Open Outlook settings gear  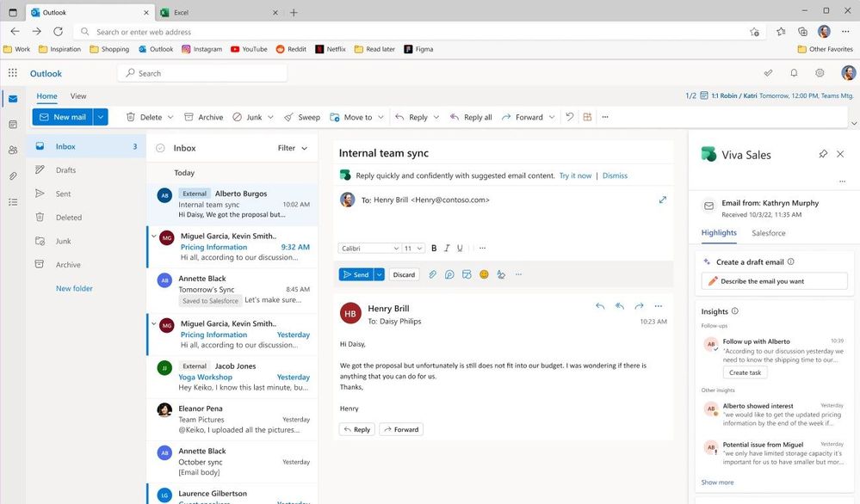(x=820, y=73)
